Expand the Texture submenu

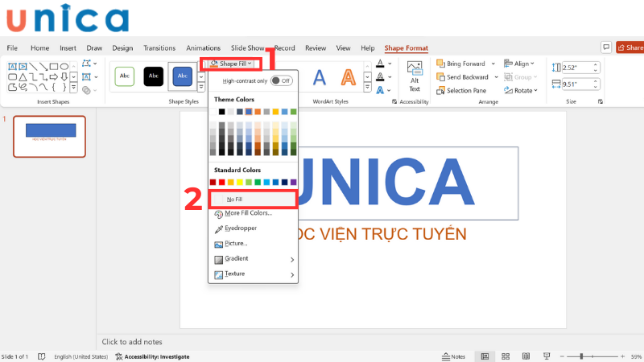[x=253, y=274]
